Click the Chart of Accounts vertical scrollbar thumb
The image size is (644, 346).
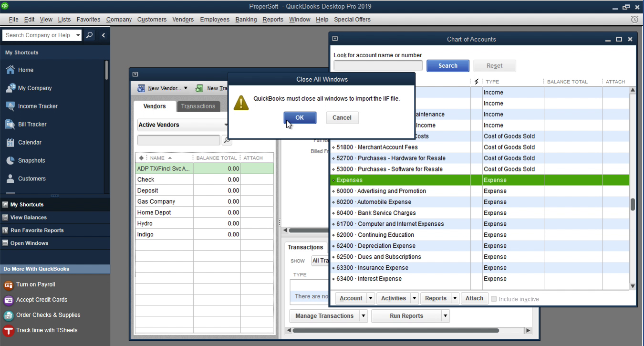click(633, 205)
